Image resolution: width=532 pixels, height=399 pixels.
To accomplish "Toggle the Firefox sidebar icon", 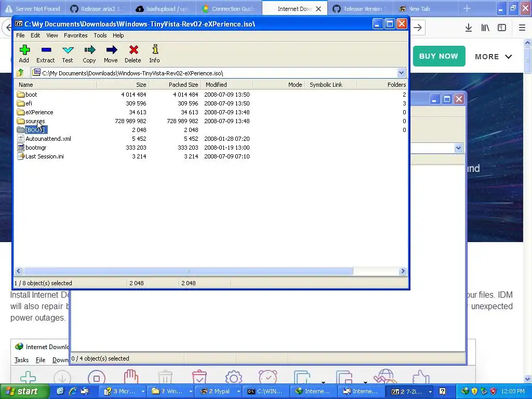I will (x=502, y=28).
